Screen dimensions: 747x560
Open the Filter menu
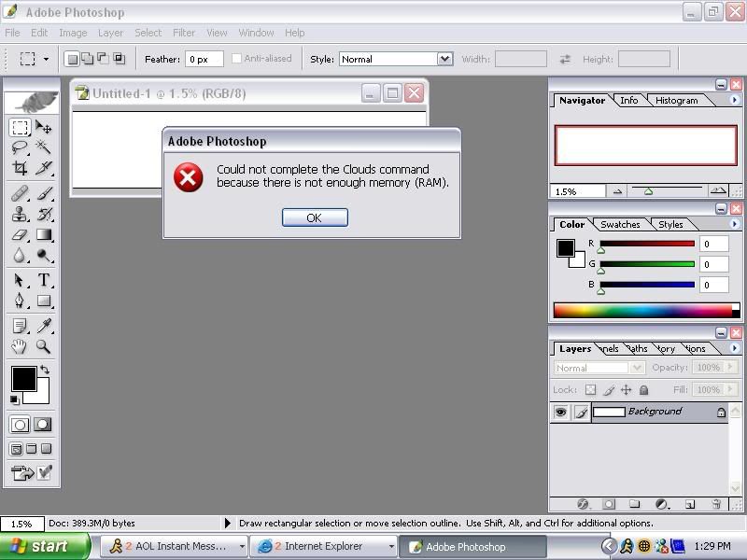click(184, 33)
